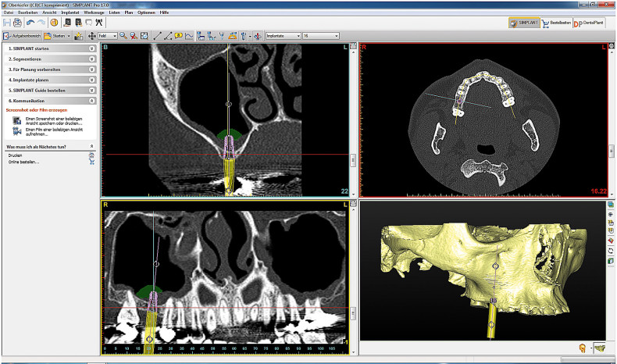Undo the last action with blue arrow
Viewport: 617px width, 364px height.
point(30,23)
